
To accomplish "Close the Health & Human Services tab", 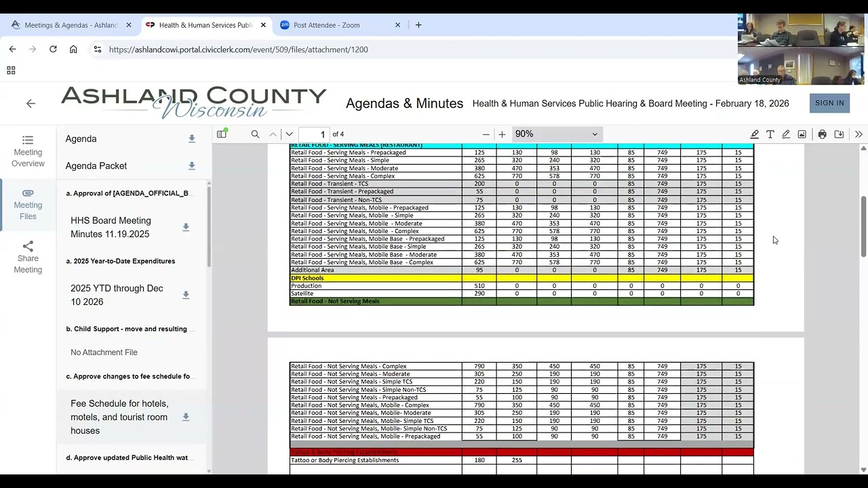I will [263, 25].
